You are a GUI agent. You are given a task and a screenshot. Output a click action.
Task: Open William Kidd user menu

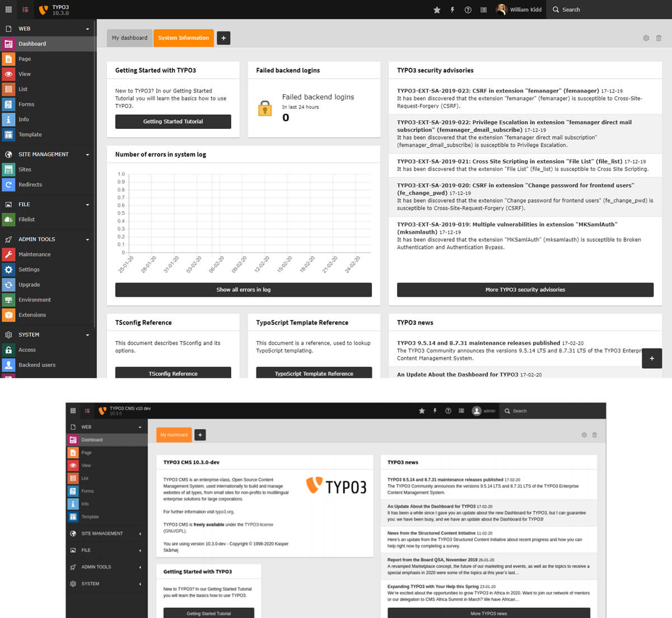pyautogui.click(x=519, y=10)
